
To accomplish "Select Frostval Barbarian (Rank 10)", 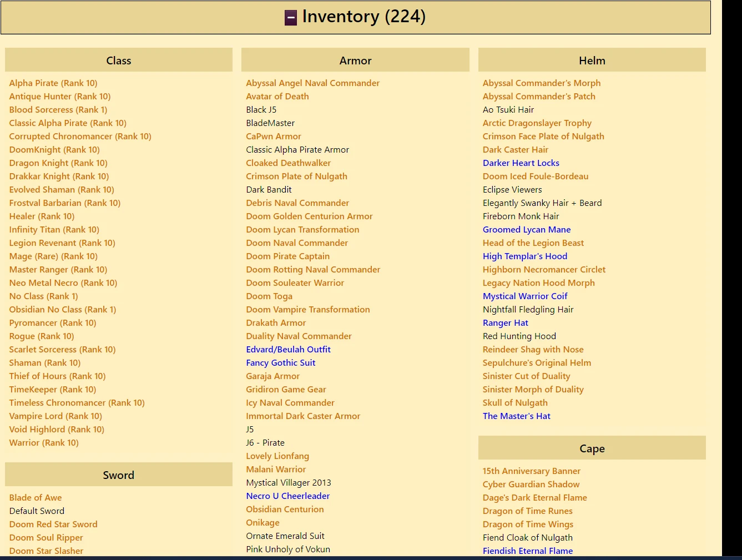I will [65, 203].
